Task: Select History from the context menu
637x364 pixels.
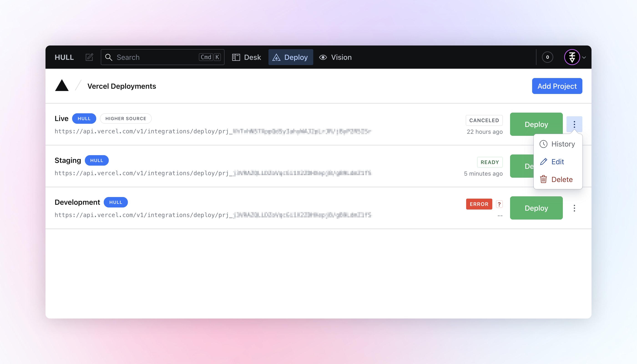Action: (x=558, y=144)
